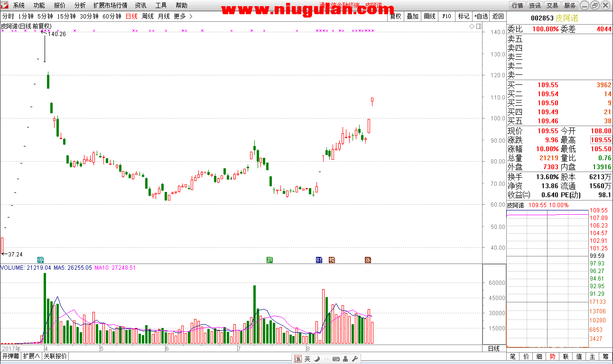Image resolution: width=613 pixels, height=364 pixels.
Task: Click the F10 company info button
Action: (x=446, y=16)
